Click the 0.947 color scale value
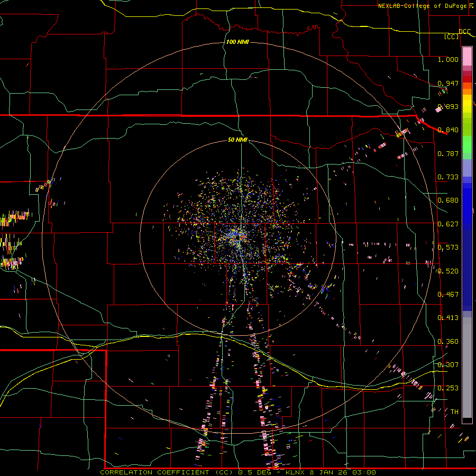Image resolution: width=476 pixels, height=476 pixels. (448, 83)
